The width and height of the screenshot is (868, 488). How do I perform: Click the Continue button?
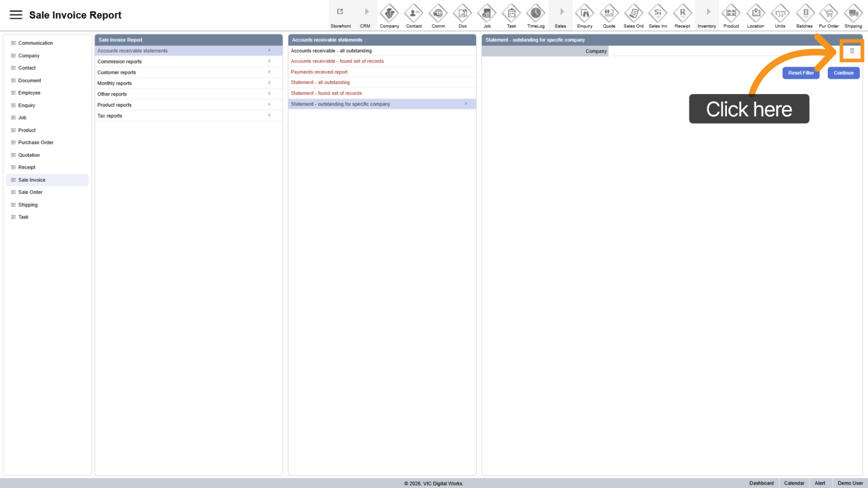[843, 73]
